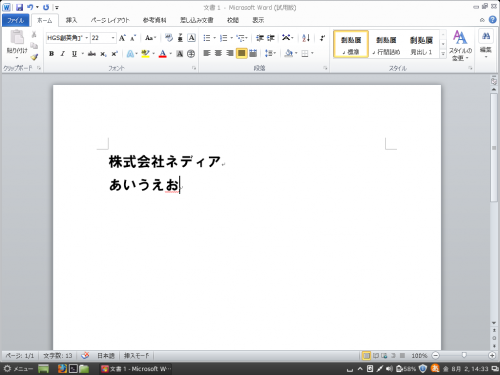Viewport: 500px width, 375px height.
Task: Click 文字数: 13 in status bar
Action: click(58, 356)
